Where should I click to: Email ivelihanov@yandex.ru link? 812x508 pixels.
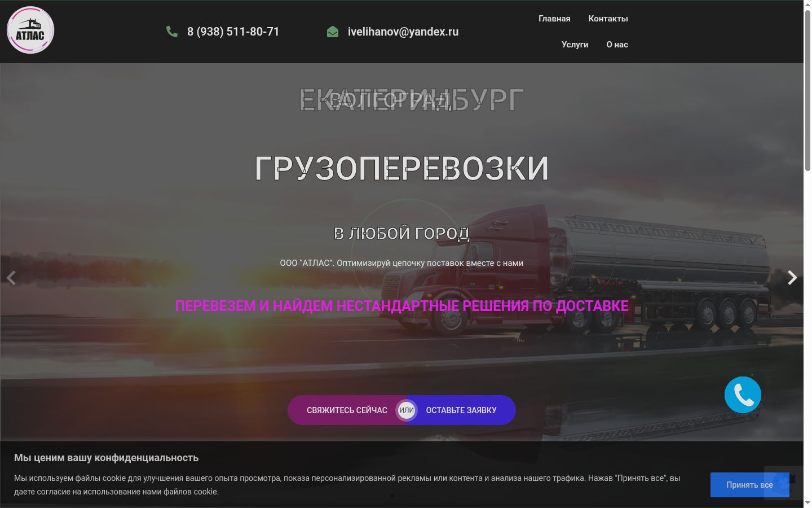(x=403, y=32)
